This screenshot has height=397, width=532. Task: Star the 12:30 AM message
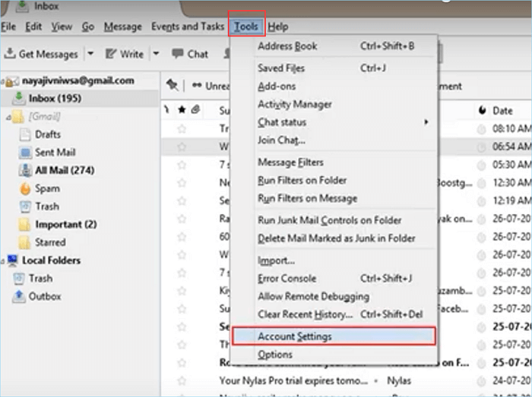coord(182,183)
